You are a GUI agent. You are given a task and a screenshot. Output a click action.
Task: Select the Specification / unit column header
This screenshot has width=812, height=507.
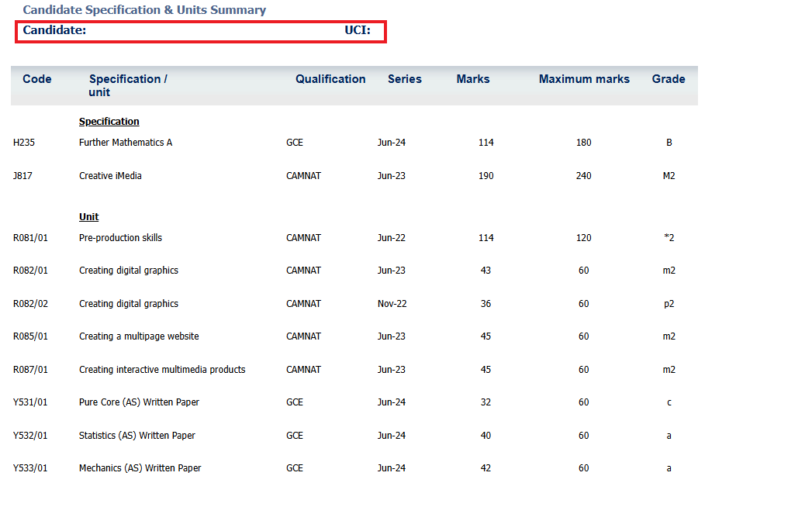pyautogui.click(x=128, y=85)
